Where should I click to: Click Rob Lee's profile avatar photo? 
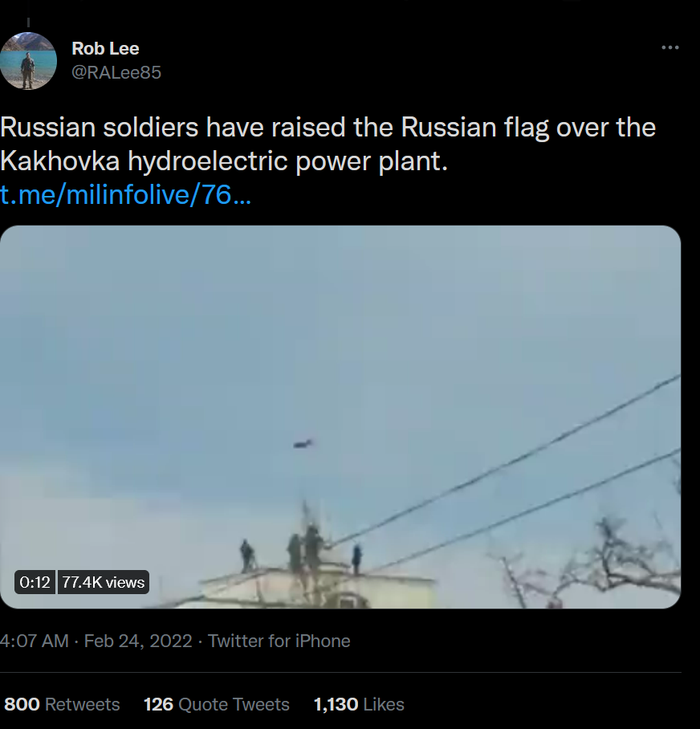tap(28, 60)
